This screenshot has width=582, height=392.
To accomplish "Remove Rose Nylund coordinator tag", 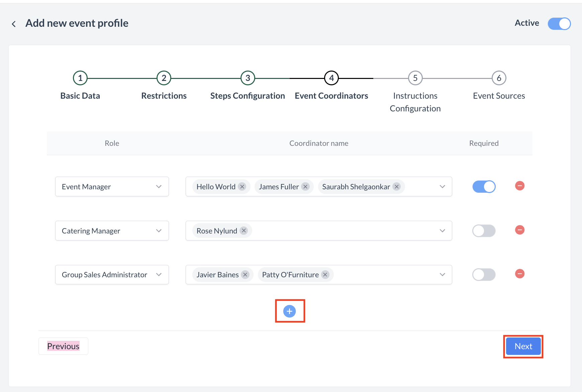I will 244,230.
